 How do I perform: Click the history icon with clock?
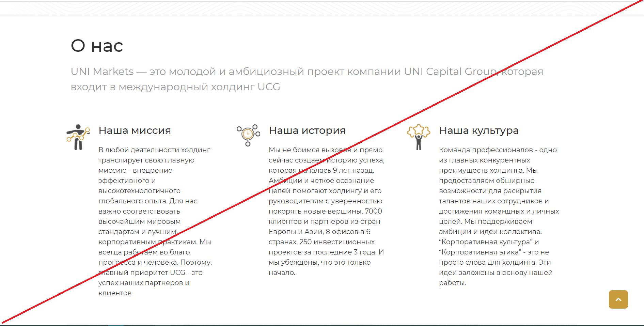(249, 135)
